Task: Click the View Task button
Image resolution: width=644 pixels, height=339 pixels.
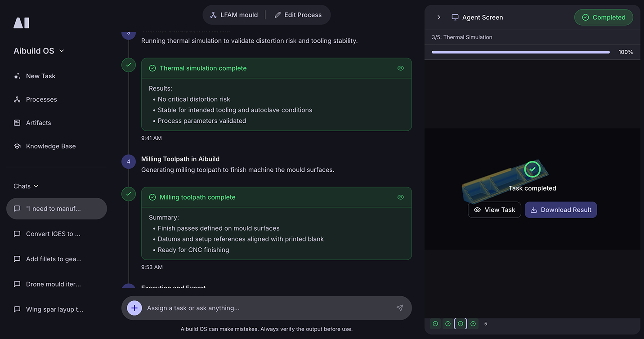Action: pyautogui.click(x=494, y=210)
